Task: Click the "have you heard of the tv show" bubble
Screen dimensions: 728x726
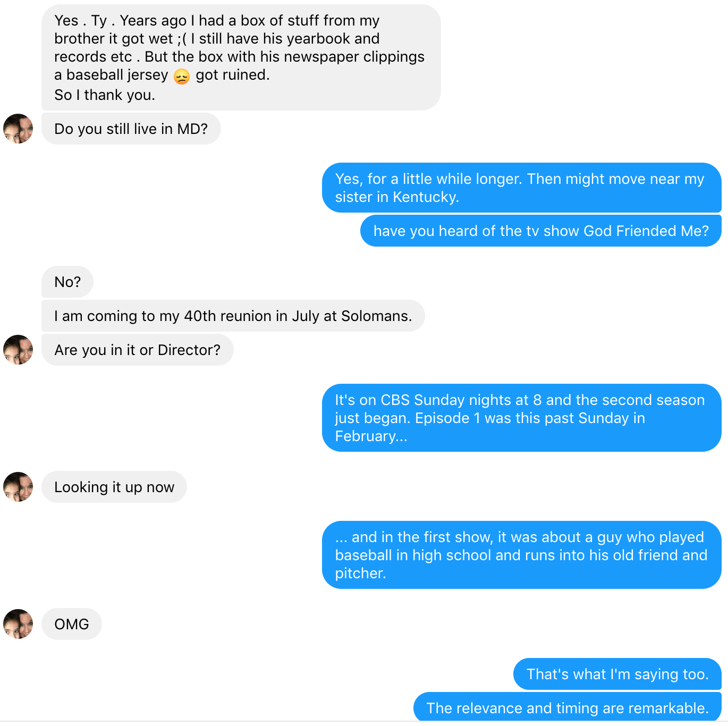Action: [540, 231]
